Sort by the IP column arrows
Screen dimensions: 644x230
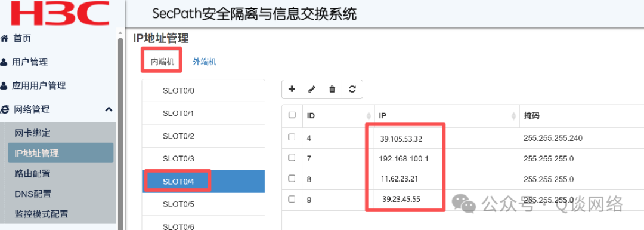click(x=513, y=116)
